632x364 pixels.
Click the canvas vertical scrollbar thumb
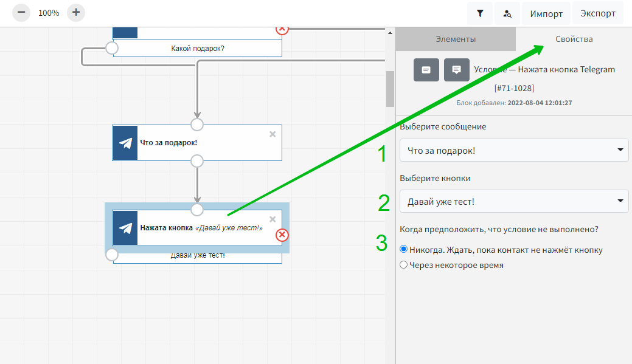click(x=390, y=88)
